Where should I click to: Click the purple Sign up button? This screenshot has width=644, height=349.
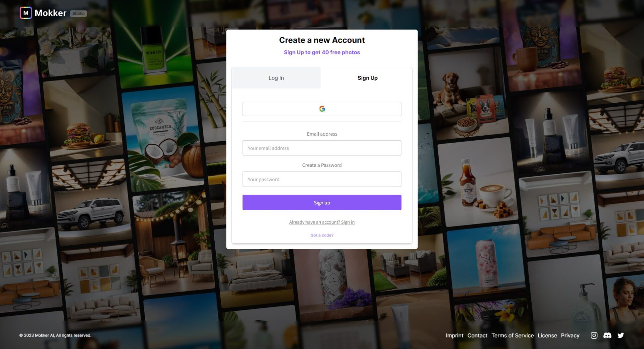(322, 202)
